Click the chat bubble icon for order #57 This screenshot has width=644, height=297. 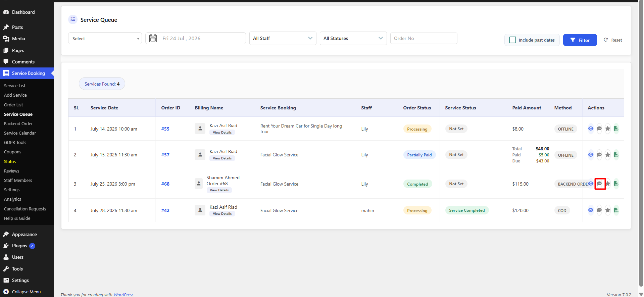click(x=599, y=155)
